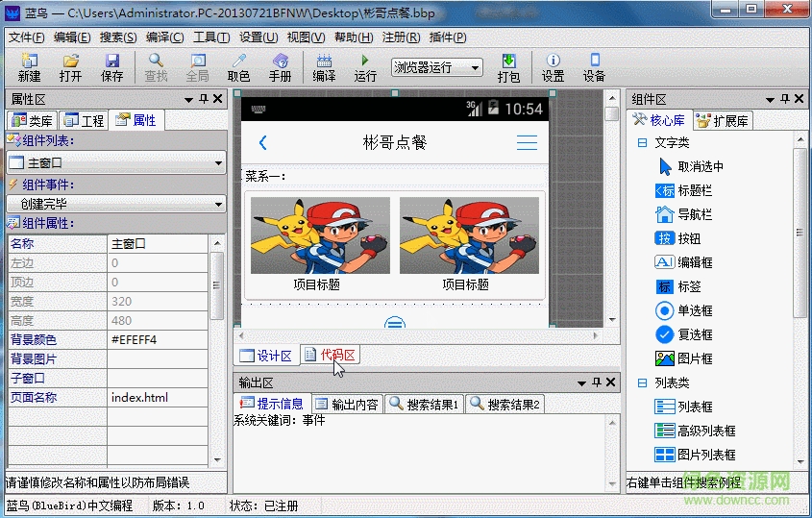Viewport: 812px width, 518px height.
Task: Expand the 主窗口 component list dropdown
Action: point(218,163)
